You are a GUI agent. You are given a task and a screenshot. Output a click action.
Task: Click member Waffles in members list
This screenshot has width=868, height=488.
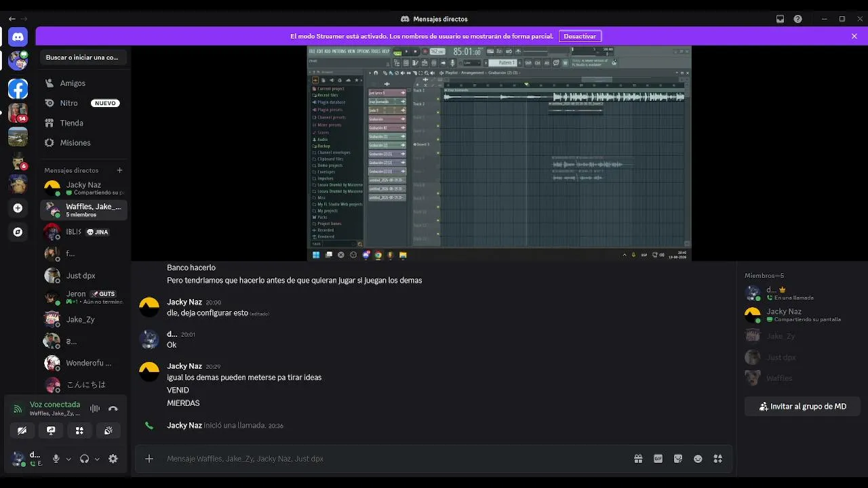803,378
